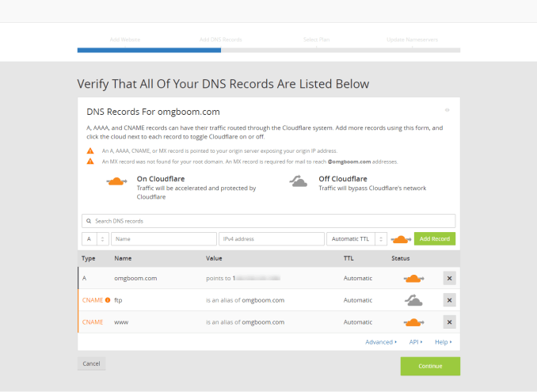Open the Automatic TTL dropdown
Viewport: 537px width, 392px height.
356,239
